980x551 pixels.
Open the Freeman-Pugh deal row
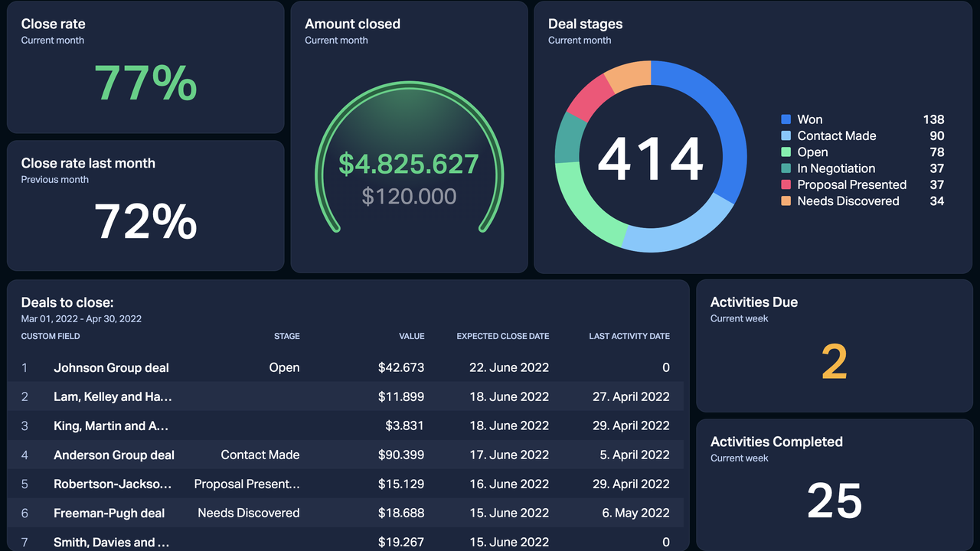pyautogui.click(x=109, y=513)
